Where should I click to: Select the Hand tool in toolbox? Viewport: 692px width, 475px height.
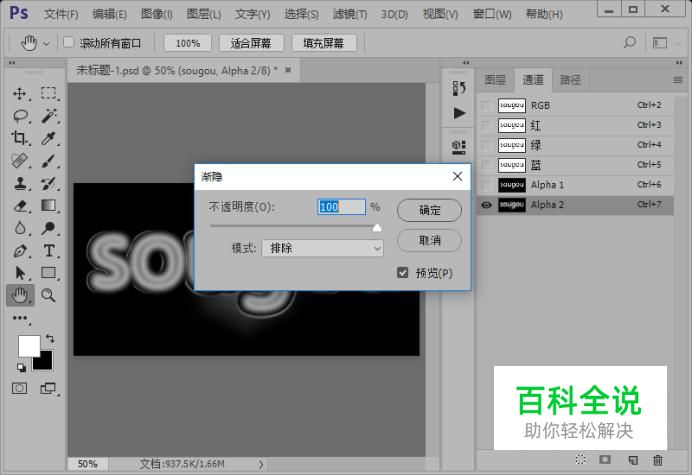[x=20, y=295]
